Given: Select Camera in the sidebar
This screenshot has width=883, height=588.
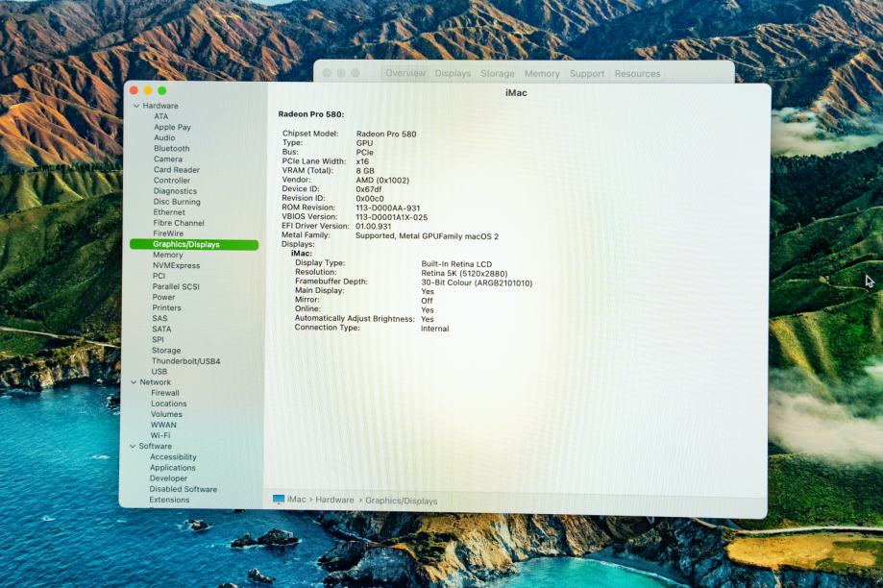Looking at the screenshot, I should pos(168,159).
